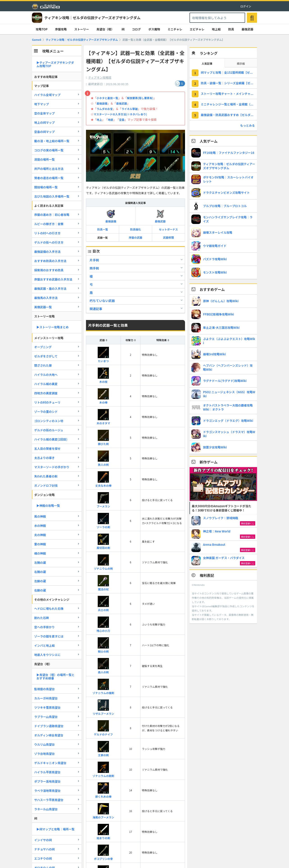Viewport: 289px width, 868px height.
Task: Expand the 朽ちていない武器 contents row
Action: point(135,301)
